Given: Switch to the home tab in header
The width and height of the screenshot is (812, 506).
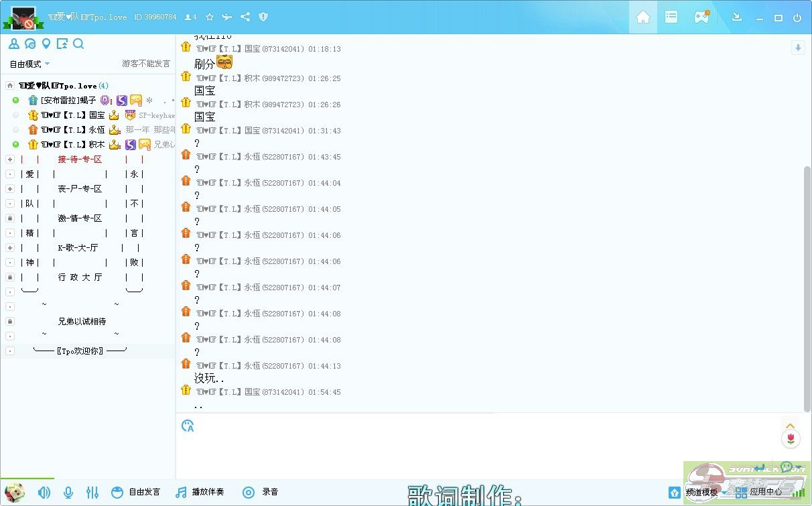Looking at the screenshot, I should (642, 17).
